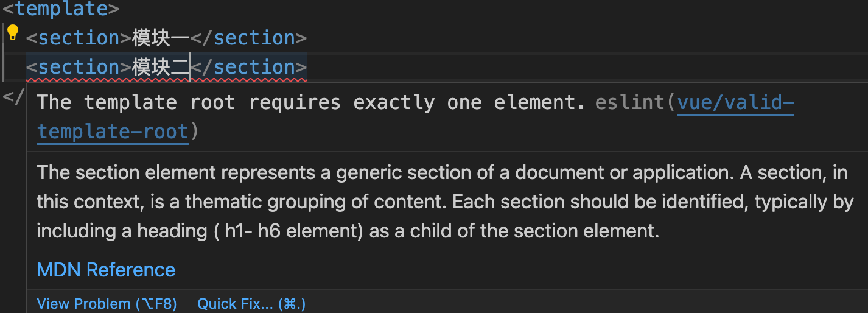Open the vue/valid-template-root rule link

(x=735, y=103)
